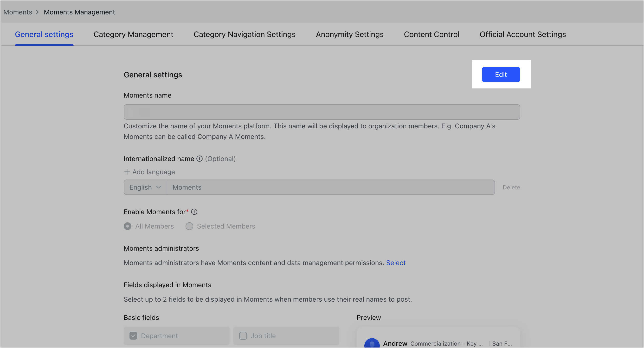The image size is (644, 348).
Task: Open Category Navigation Settings tab
Action: [x=245, y=34]
